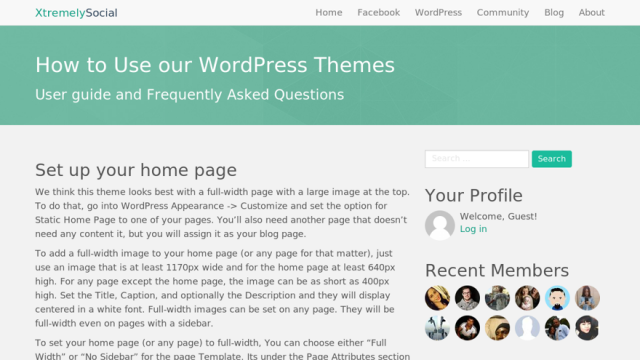Select first avatar in second members row

tap(437, 328)
